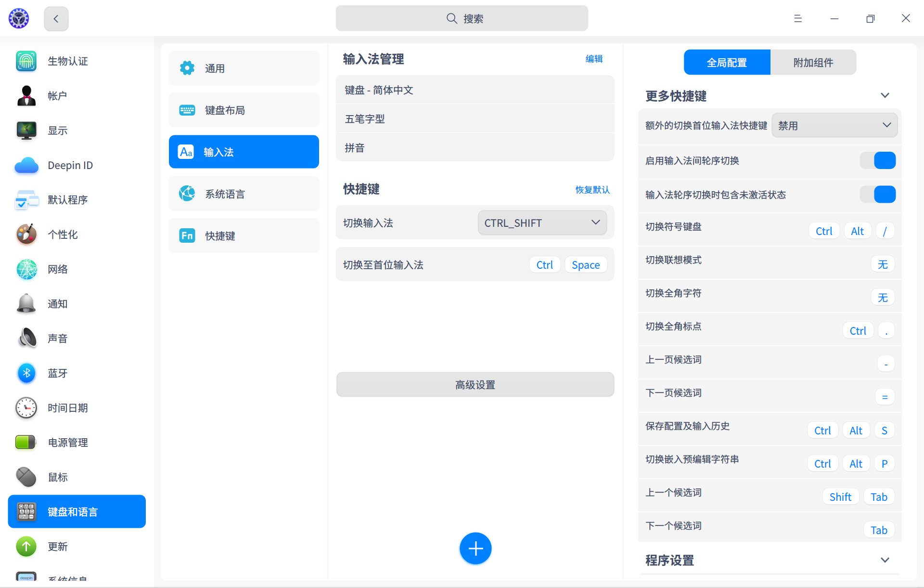Open the CTRL_SHIFT 切换输入法 dropdown
The height and width of the screenshot is (588, 924).
click(x=542, y=222)
